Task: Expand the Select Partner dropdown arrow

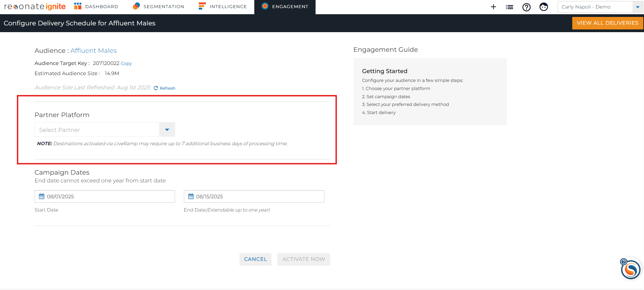Action: pyautogui.click(x=167, y=130)
